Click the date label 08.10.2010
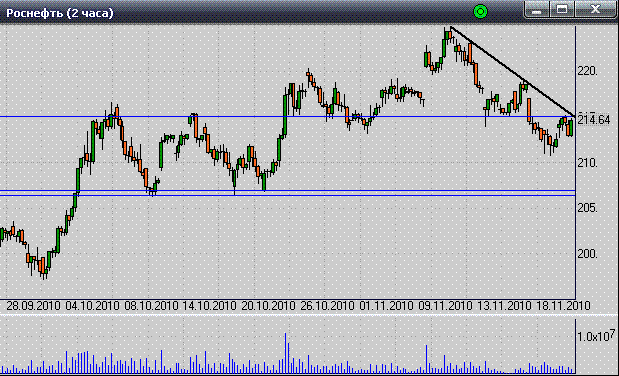Screen dimensions: 619x376 click(151, 306)
